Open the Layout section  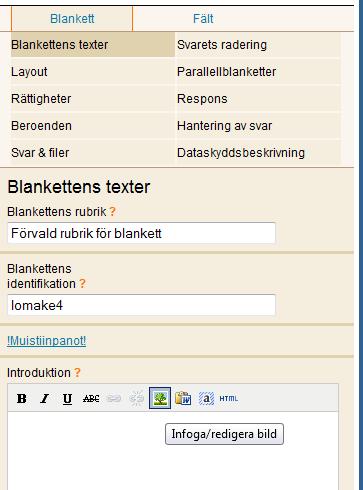(x=93, y=72)
